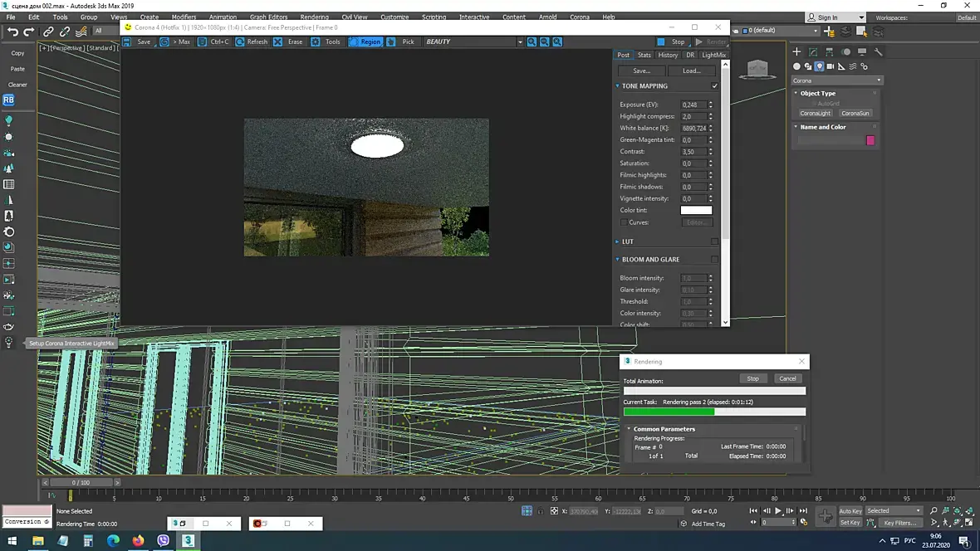Image resolution: width=980 pixels, height=551 pixels.
Task: Enable the Curves checkbox
Action: coord(624,222)
